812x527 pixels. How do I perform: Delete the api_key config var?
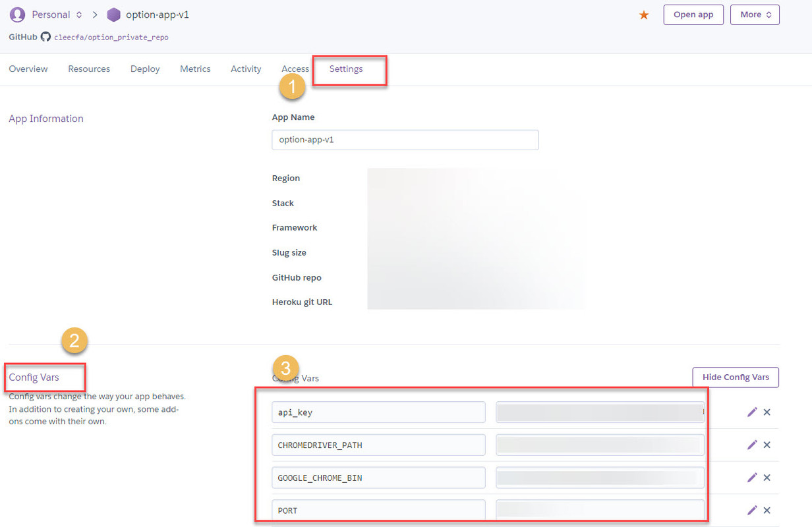click(767, 412)
